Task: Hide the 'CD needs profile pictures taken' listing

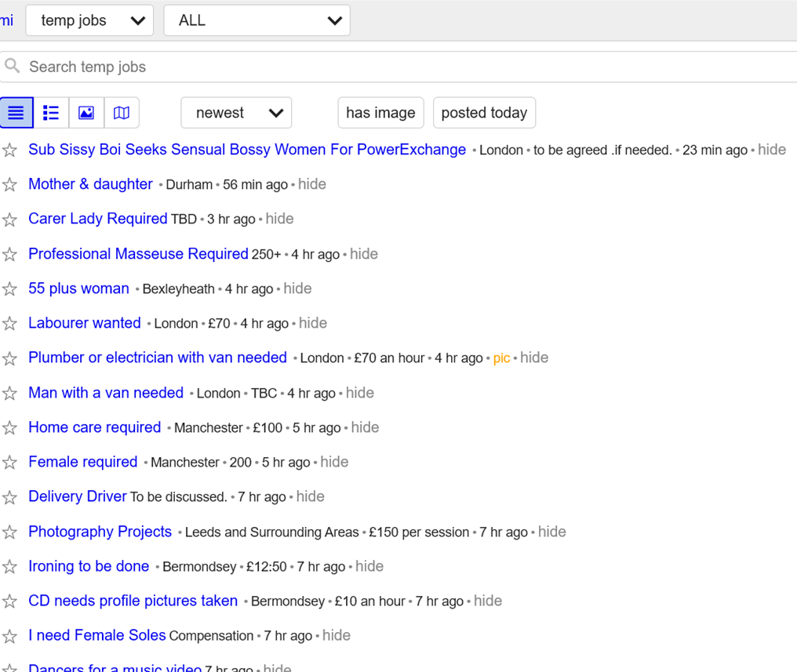Action: [488, 601]
